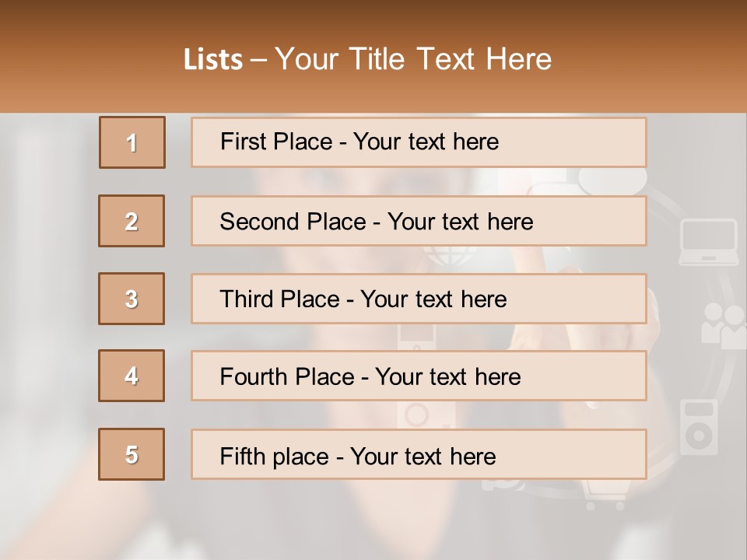Select the number 5 box

click(x=132, y=454)
